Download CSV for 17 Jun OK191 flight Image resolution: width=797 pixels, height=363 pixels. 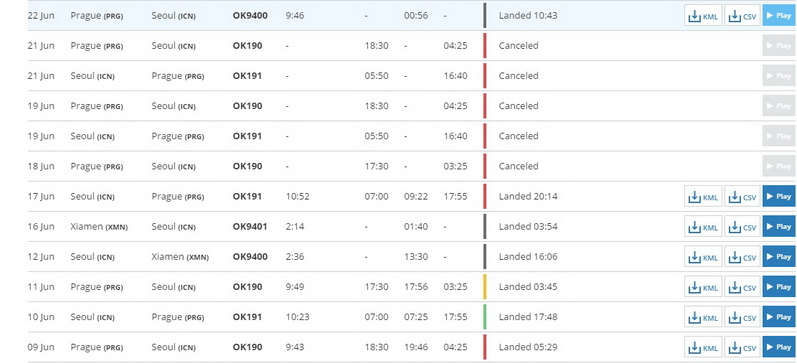pyautogui.click(x=742, y=196)
